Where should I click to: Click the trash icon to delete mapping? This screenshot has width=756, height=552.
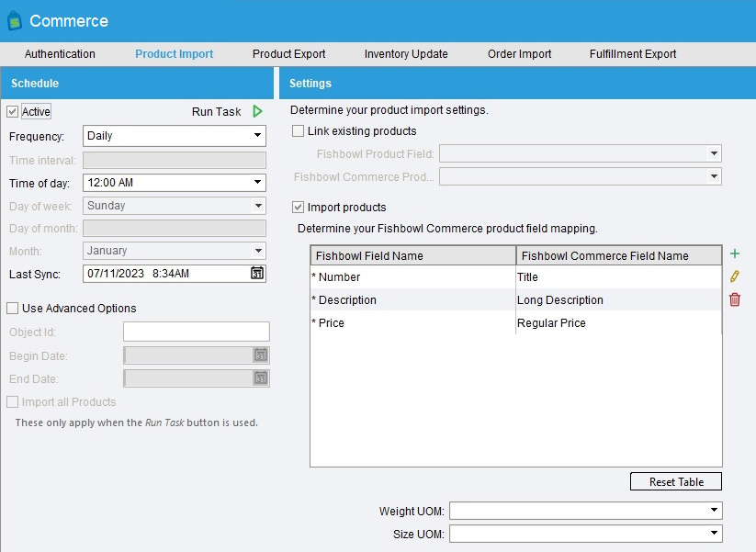pos(734,299)
